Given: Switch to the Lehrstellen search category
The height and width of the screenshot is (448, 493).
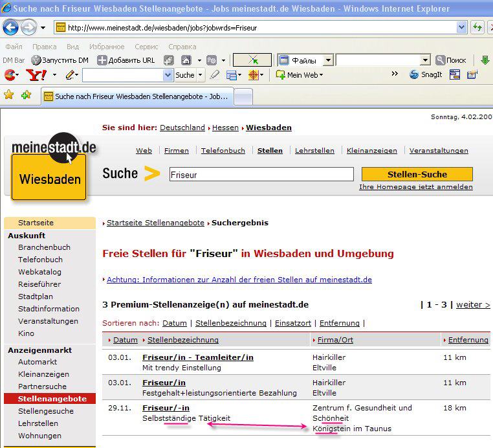Looking at the screenshot, I should pos(314,150).
